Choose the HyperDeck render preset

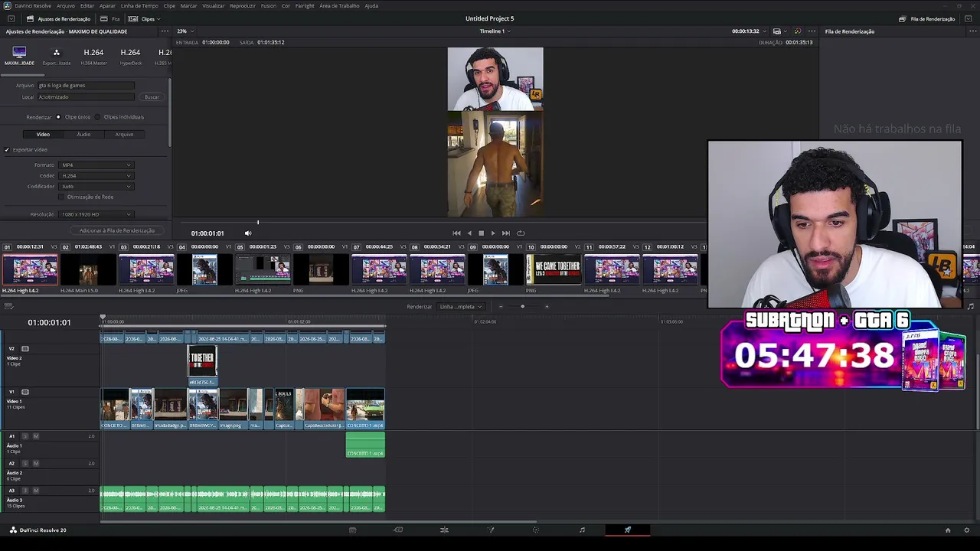[x=130, y=55]
